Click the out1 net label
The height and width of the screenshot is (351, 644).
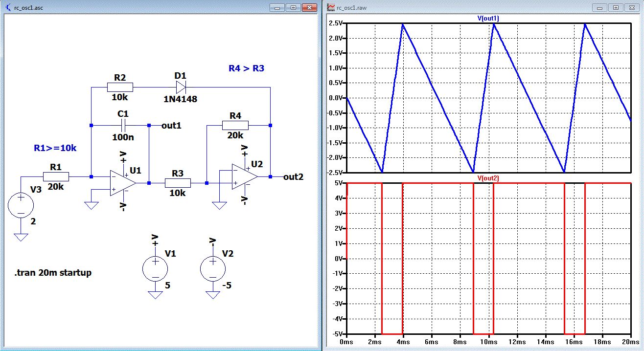(x=171, y=126)
